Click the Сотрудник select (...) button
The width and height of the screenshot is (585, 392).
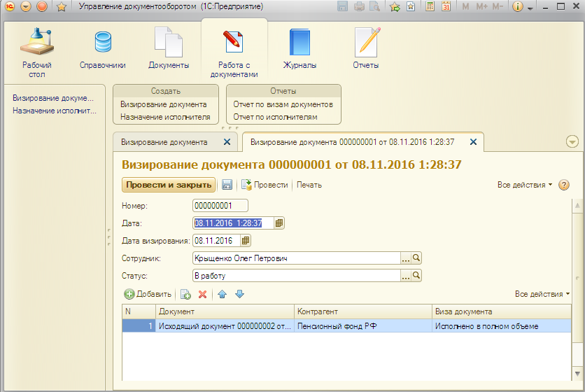pos(406,258)
